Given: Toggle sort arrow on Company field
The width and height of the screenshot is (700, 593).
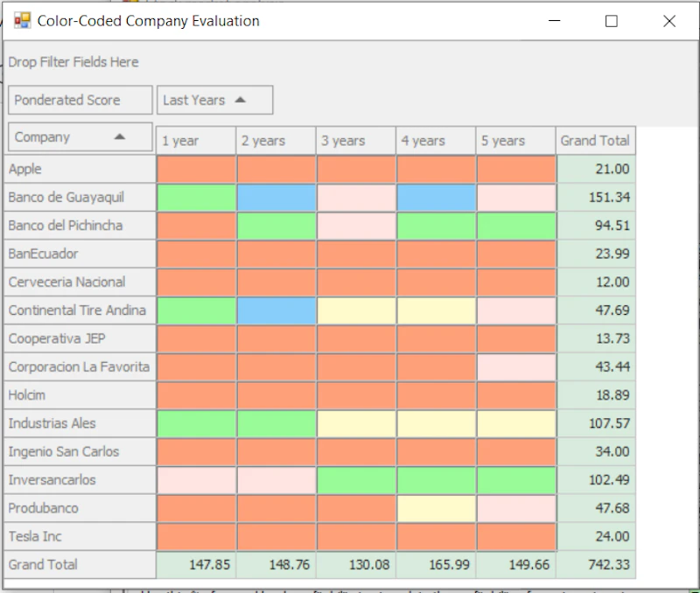Looking at the screenshot, I should (x=120, y=137).
